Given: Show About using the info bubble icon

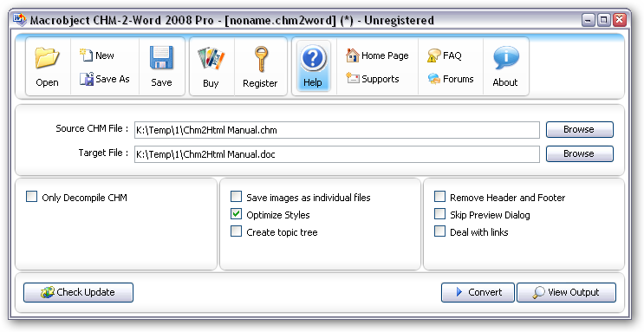Looking at the screenshot, I should coord(505,66).
